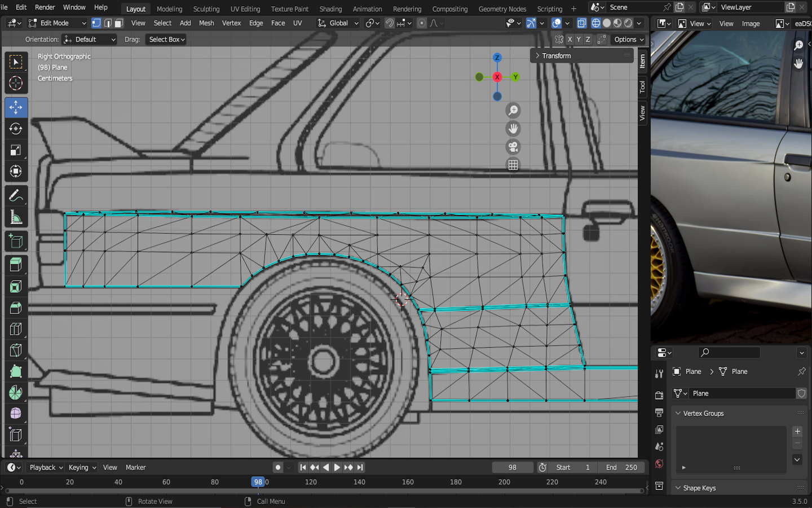Select the Rotate tool in left toolbar

pyautogui.click(x=16, y=129)
